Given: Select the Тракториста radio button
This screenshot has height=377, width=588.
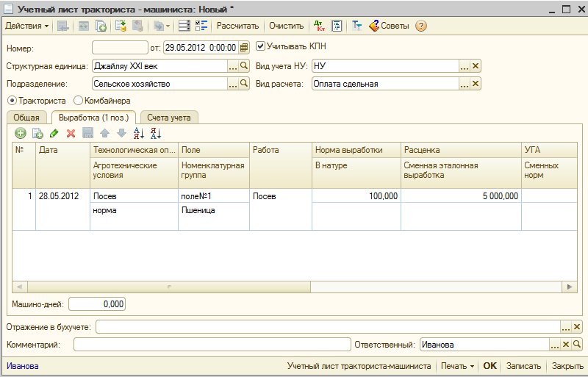Looking at the screenshot, I should point(12,101).
